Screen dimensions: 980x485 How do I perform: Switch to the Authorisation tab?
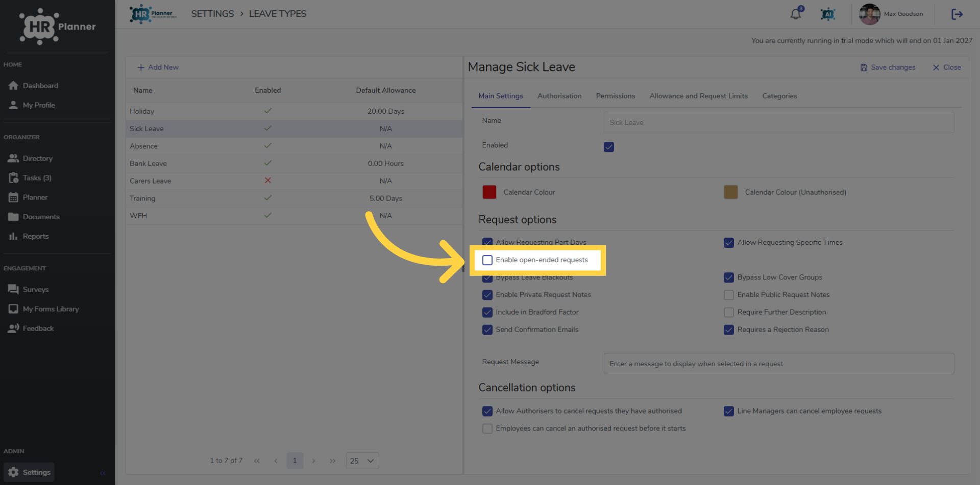pyautogui.click(x=559, y=96)
